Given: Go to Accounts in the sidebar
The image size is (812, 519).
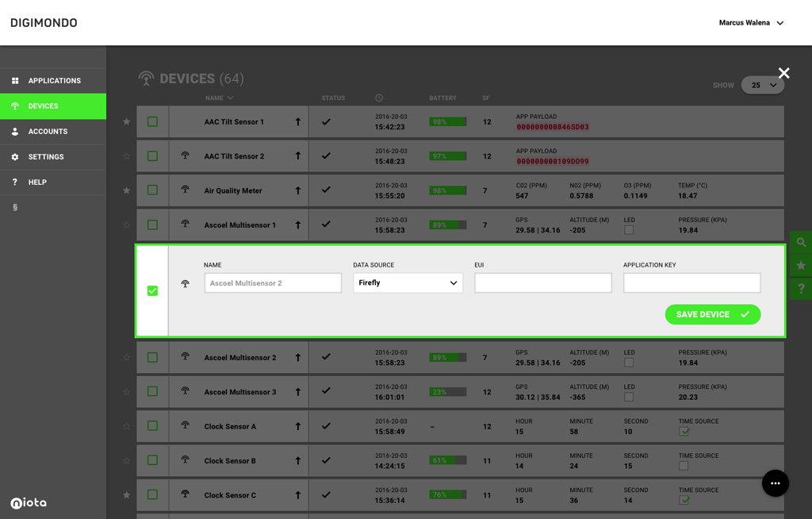Looking at the screenshot, I should (53, 132).
